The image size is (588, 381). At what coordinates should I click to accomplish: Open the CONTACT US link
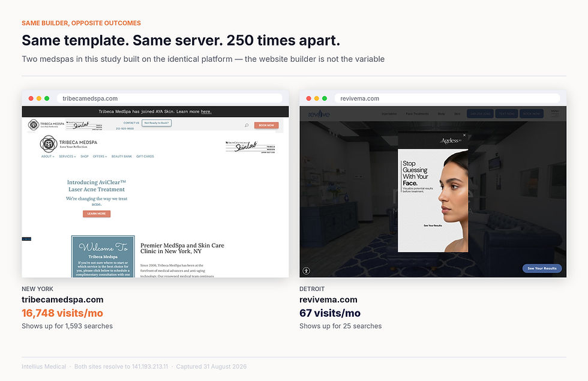click(x=131, y=123)
